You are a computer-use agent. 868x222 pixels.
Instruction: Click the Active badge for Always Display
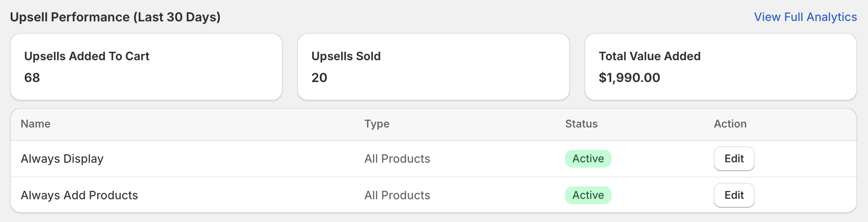pos(588,159)
